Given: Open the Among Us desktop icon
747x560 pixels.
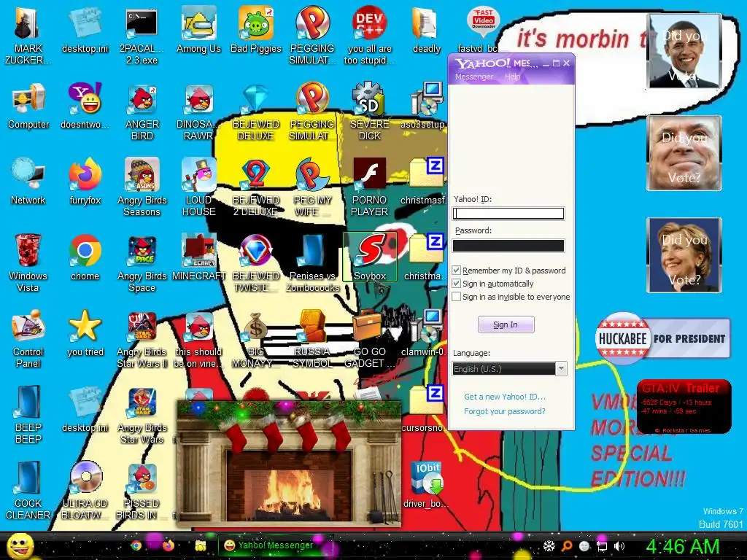Looking at the screenshot, I should (x=198, y=29).
